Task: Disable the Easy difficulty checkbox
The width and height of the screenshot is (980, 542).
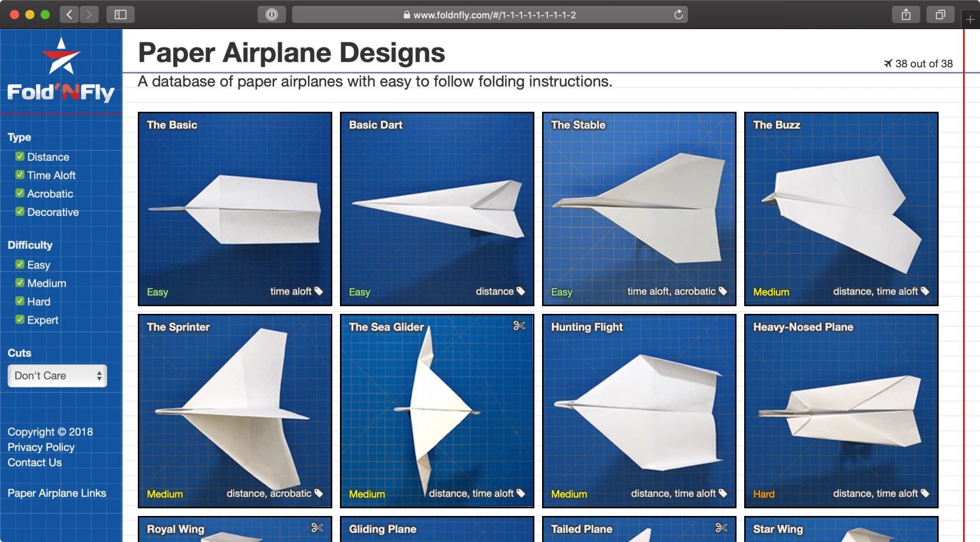Action: tap(20, 264)
